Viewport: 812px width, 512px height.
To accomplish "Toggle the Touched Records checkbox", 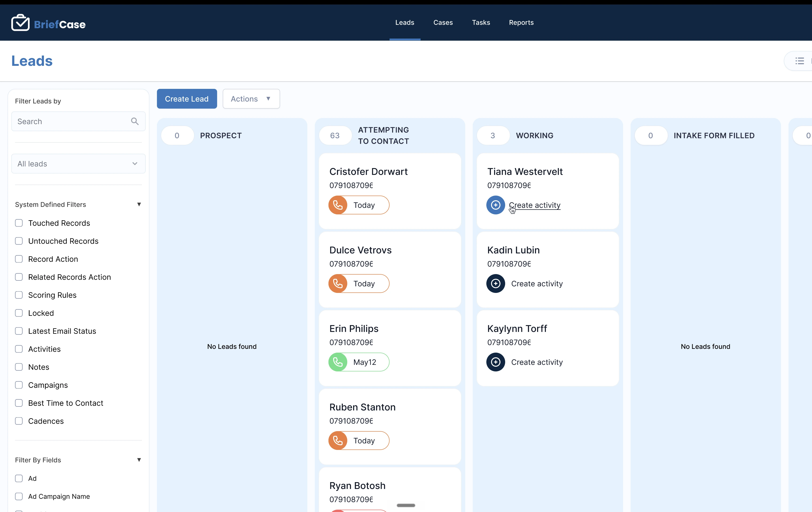I will coord(19,223).
